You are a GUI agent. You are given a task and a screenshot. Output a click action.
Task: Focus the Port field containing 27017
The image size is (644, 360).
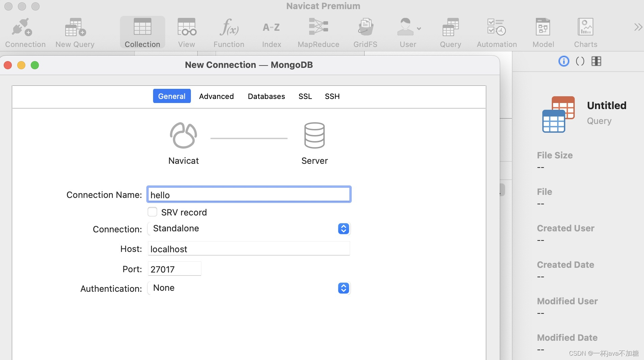174,269
